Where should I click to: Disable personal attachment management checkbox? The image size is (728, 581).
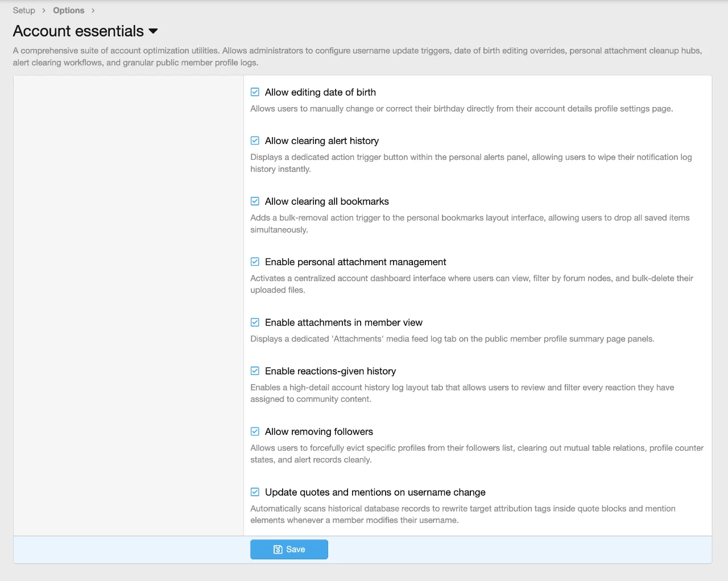(255, 262)
